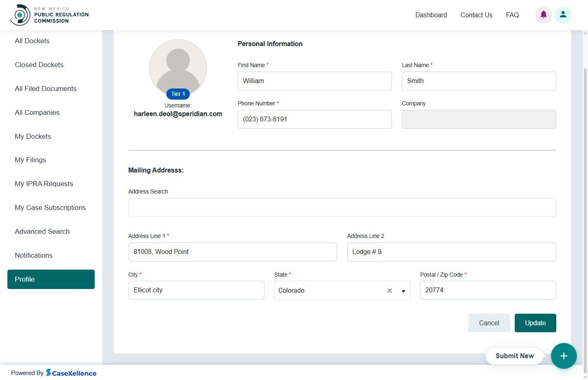Click the City field with Ellicot city
Viewport: 588px width, 380px height.
[x=196, y=290]
